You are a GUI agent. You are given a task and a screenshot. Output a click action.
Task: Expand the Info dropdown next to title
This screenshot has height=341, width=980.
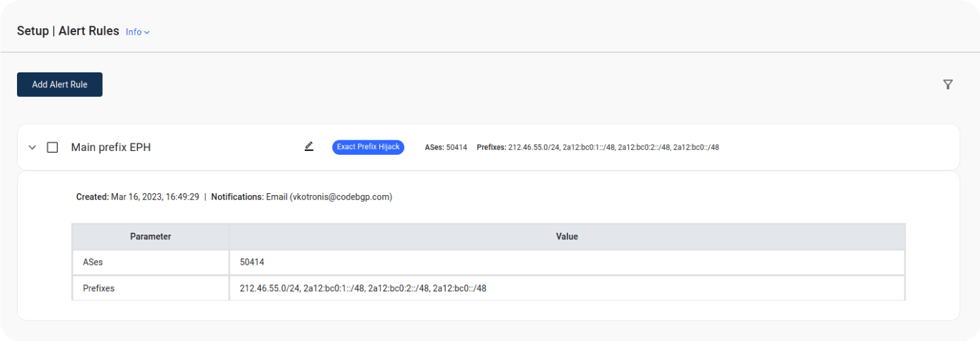[137, 32]
